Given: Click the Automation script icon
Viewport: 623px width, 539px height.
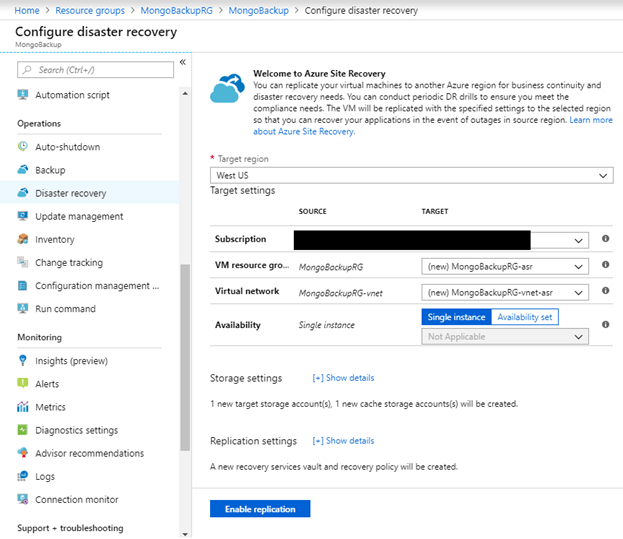Looking at the screenshot, I should coord(23,95).
